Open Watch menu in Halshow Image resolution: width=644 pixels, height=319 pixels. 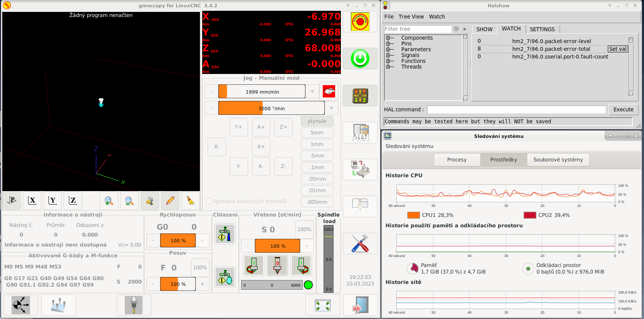point(437,17)
